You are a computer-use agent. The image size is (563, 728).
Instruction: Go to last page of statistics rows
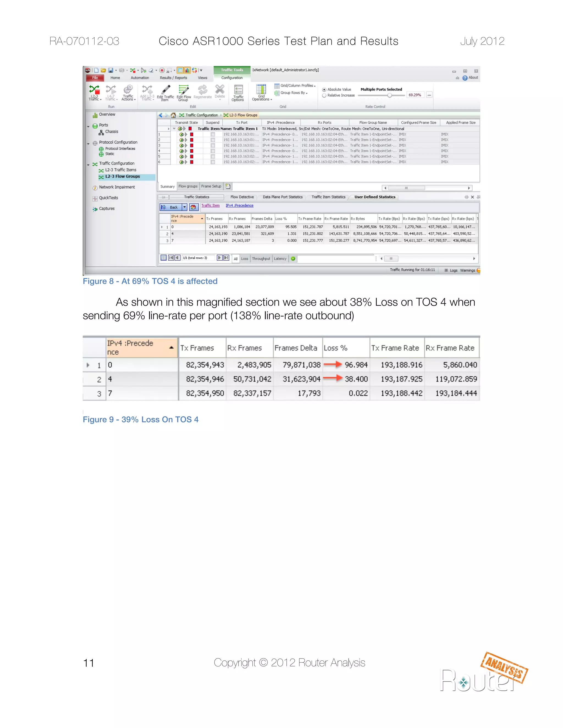click(x=226, y=258)
